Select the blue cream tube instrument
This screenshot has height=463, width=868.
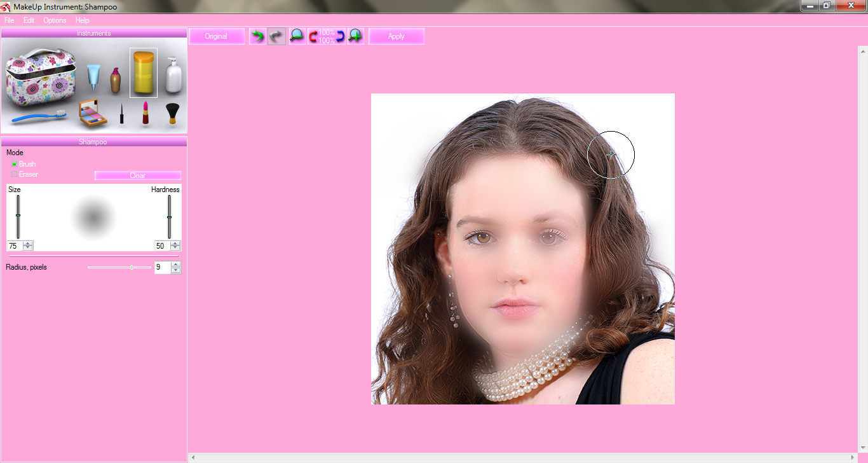click(x=94, y=78)
